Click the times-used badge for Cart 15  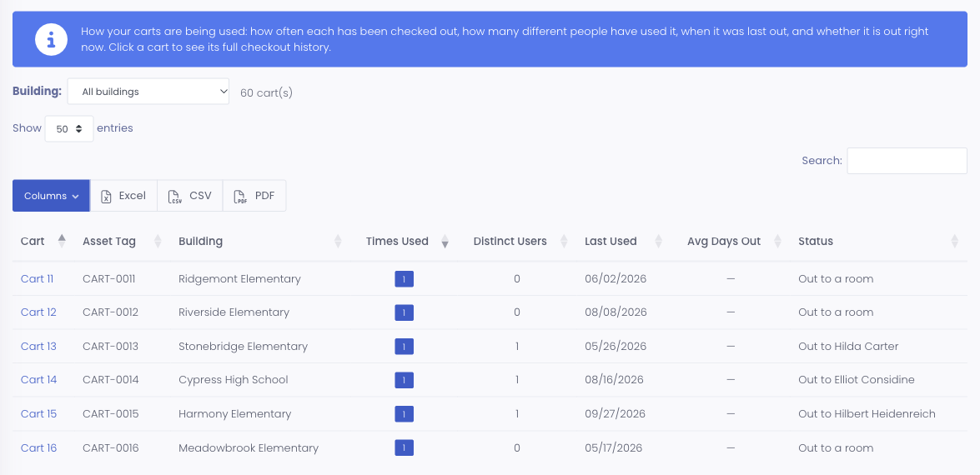tap(404, 414)
